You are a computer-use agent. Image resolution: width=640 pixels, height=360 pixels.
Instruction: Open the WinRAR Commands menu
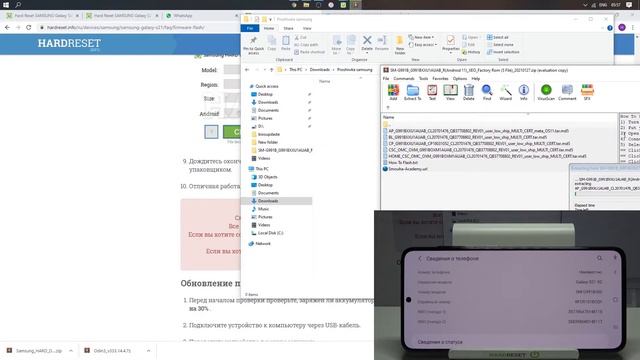click(404, 78)
